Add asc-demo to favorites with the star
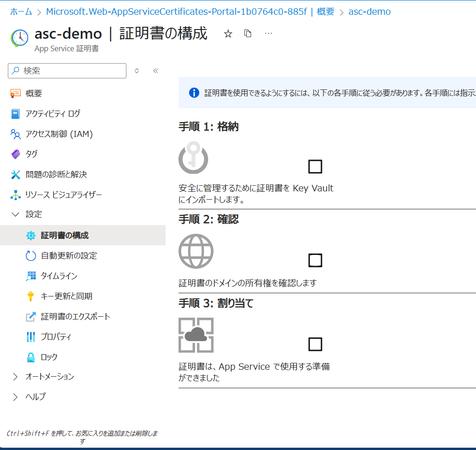476x450 pixels. click(x=228, y=34)
